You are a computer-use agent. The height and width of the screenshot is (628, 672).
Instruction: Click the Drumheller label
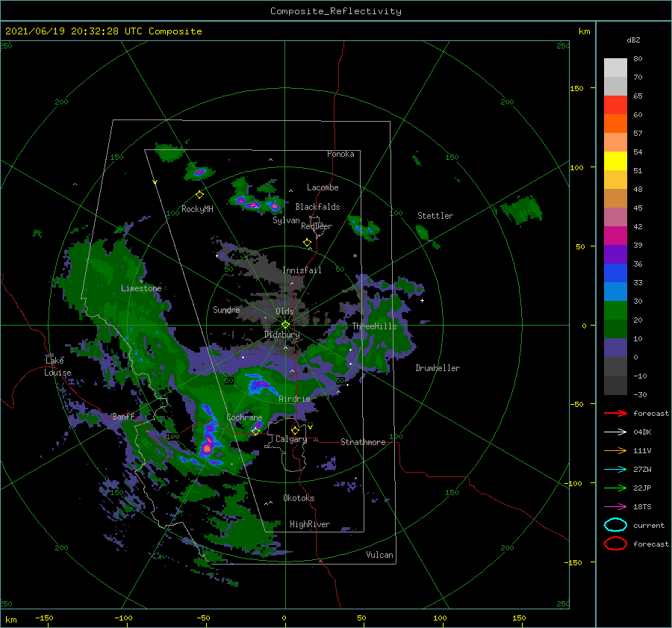[437, 368]
